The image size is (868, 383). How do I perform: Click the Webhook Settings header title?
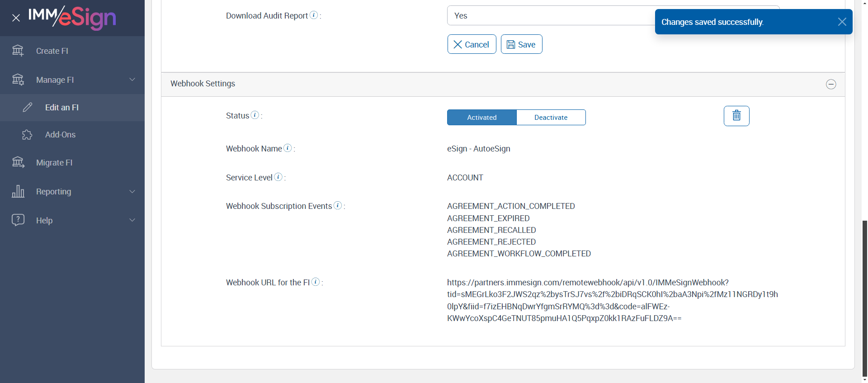pyautogui.click(x=203, y=84)
